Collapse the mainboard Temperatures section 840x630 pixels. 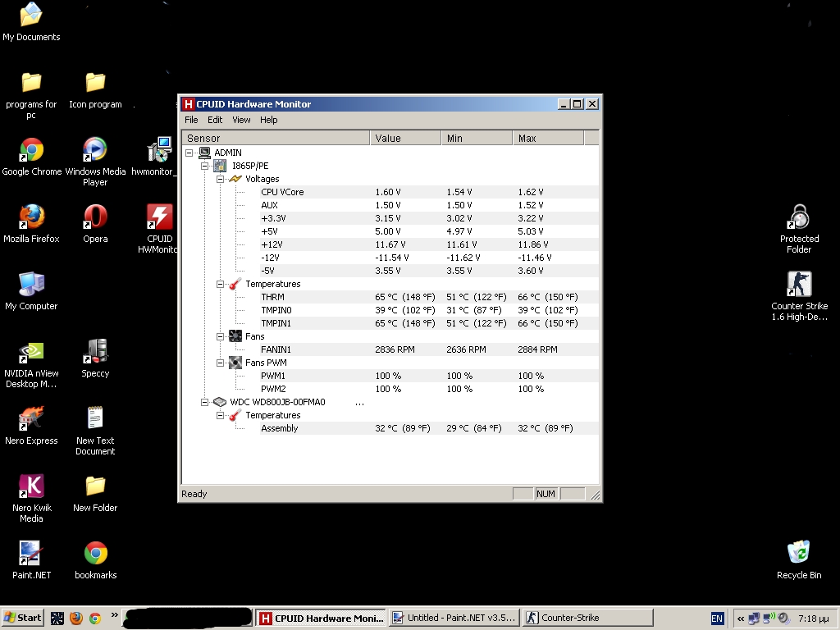click(x=220, y=284)
